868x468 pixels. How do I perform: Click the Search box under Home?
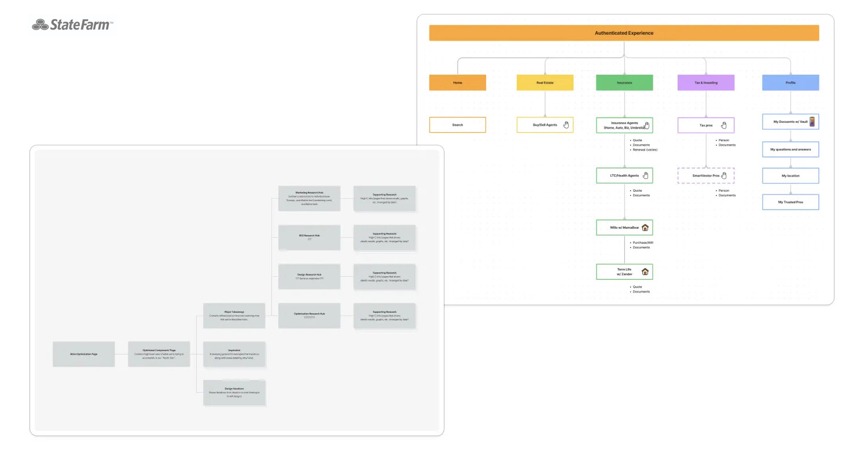[457, 125]
